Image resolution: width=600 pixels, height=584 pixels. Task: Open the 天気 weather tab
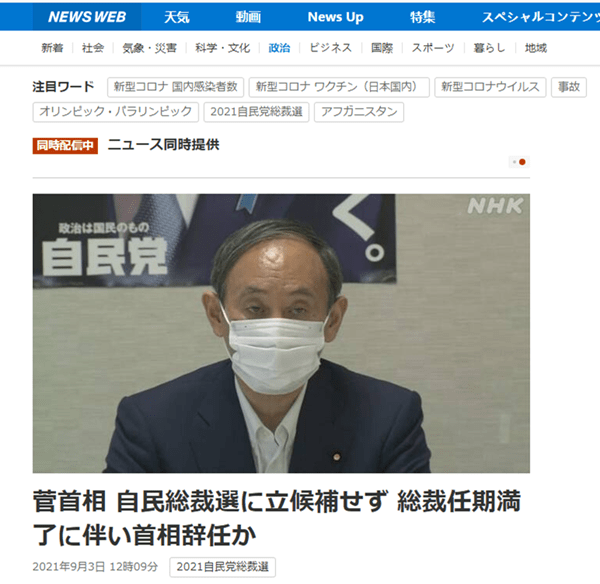(177, 17)
